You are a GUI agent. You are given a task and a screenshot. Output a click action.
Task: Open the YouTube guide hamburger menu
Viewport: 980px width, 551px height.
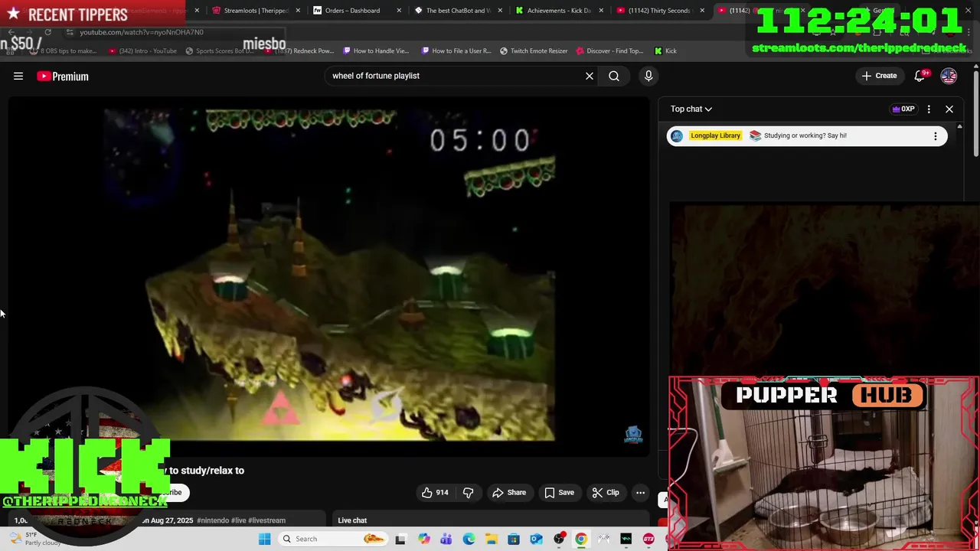point(18,76)
